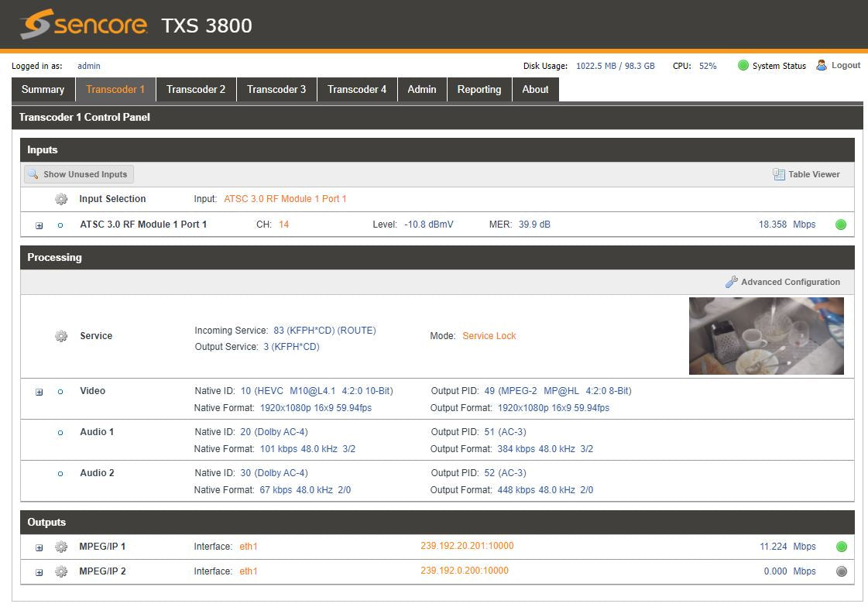Click the Audio 2 output format 448 kbps
This screenshot has width=868, height=607.
click(544, 489)
